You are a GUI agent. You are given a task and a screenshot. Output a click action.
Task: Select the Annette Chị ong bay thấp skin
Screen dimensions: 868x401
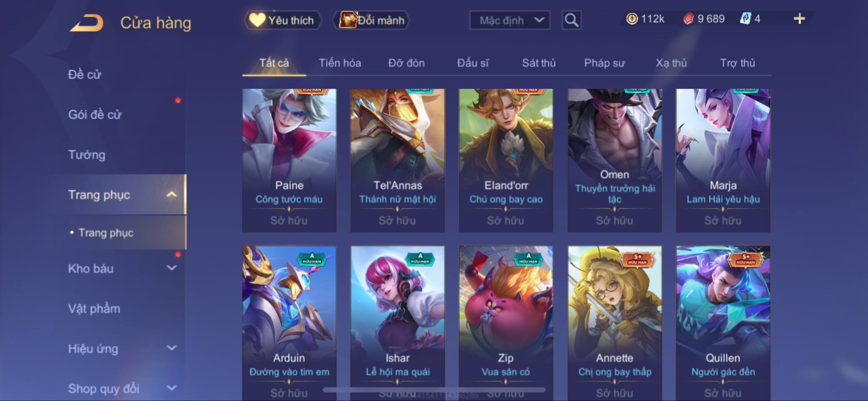615,323
